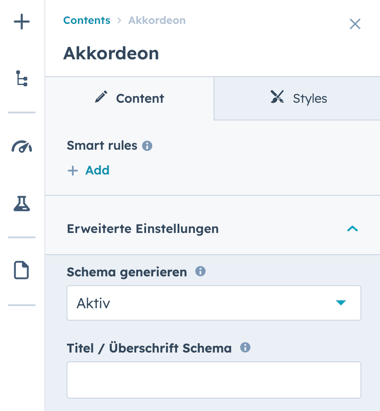380x411 pixels.
Task: Open the optimize speedometer icon
Action: click(22, 147)
